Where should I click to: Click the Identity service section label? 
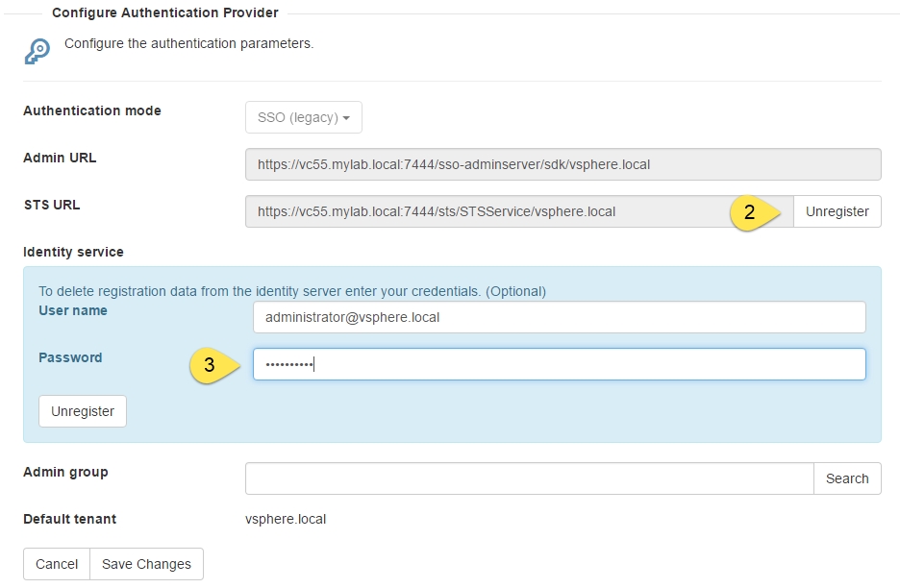coord(73,252)
